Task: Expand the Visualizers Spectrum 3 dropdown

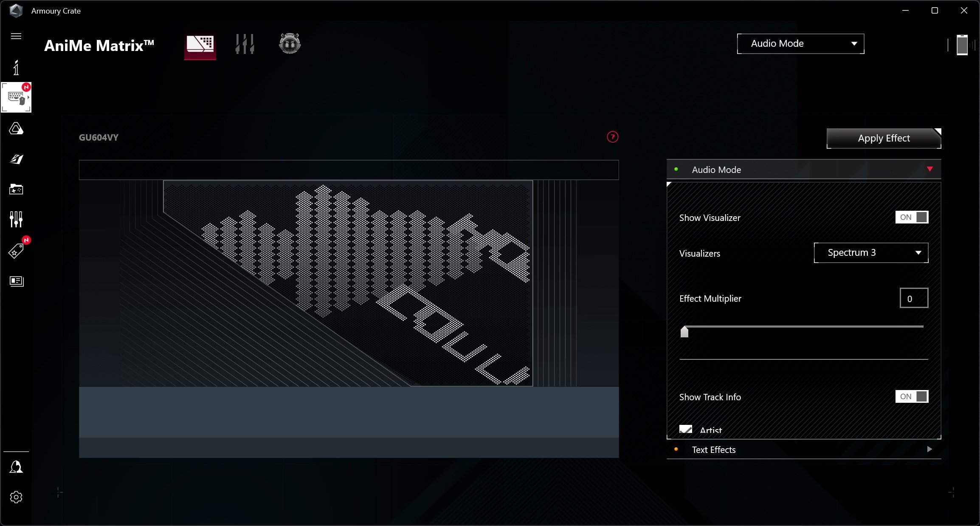Action: pos(871,252)
